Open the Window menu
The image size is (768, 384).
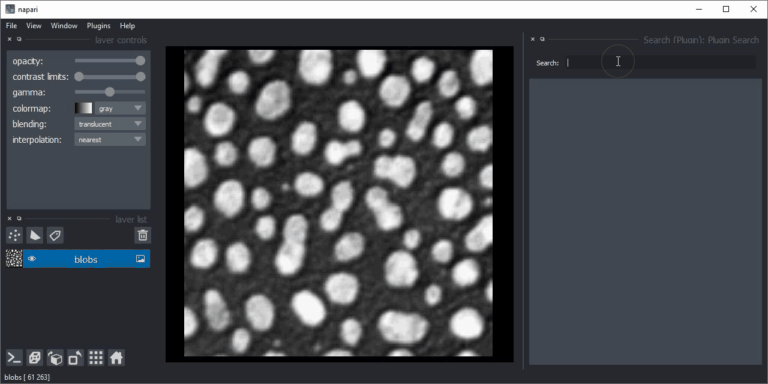coord(64,25)
